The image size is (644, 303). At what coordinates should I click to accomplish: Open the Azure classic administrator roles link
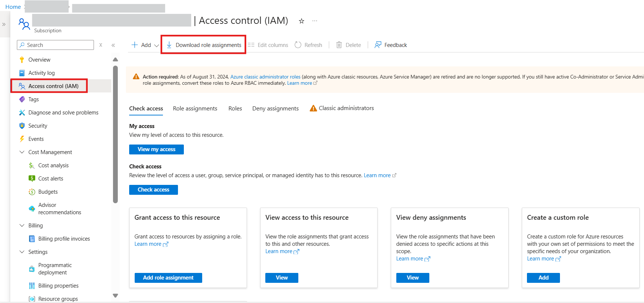click(x=265, y=77)
